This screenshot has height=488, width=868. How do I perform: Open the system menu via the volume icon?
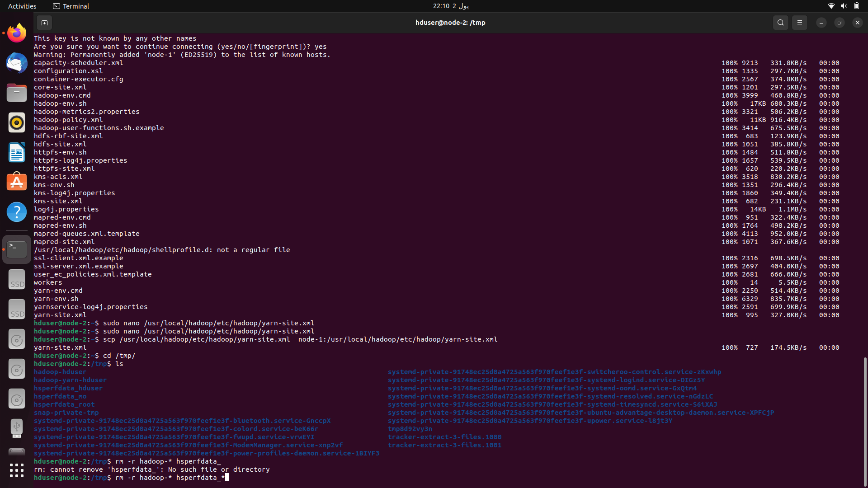coord(844,6)
